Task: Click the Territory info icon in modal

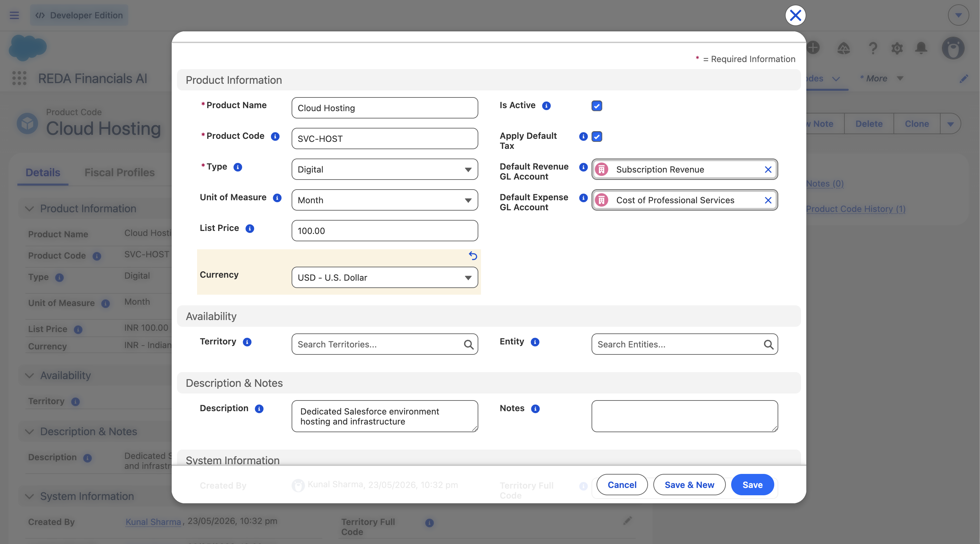Action: point(247,342)
